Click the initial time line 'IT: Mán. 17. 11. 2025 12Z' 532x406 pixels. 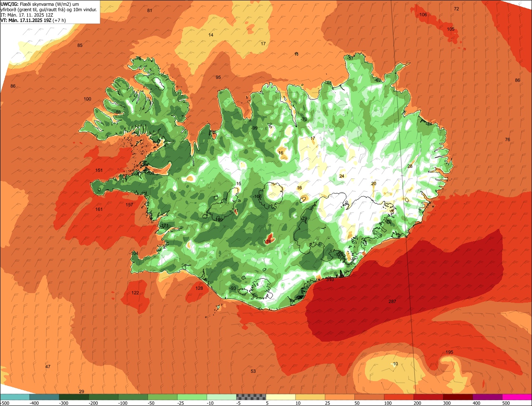pos(27,15)
